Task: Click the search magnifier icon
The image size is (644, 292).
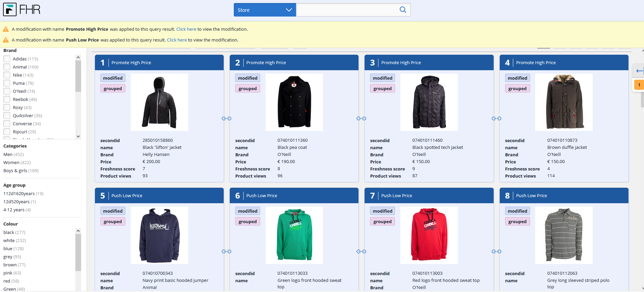Action: coord(403,10)
